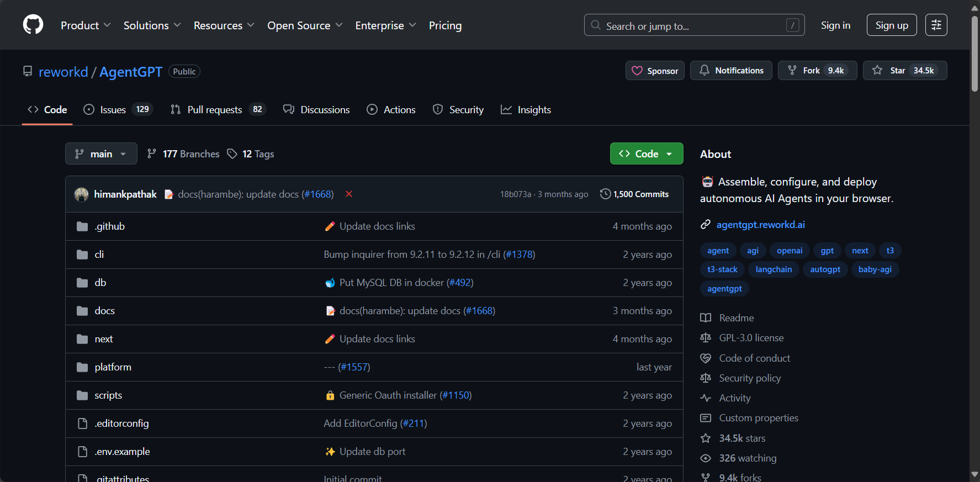
Task: Open the Product menu
Action: coord(86,25)
